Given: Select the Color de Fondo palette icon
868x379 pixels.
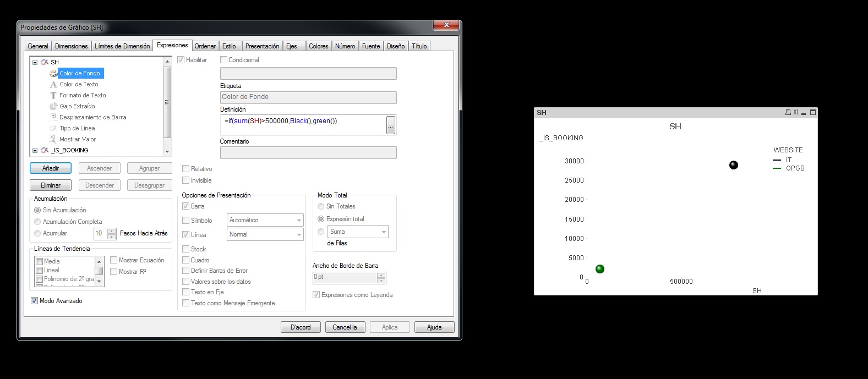Looking at the screenshot, I should pos(53,73).
